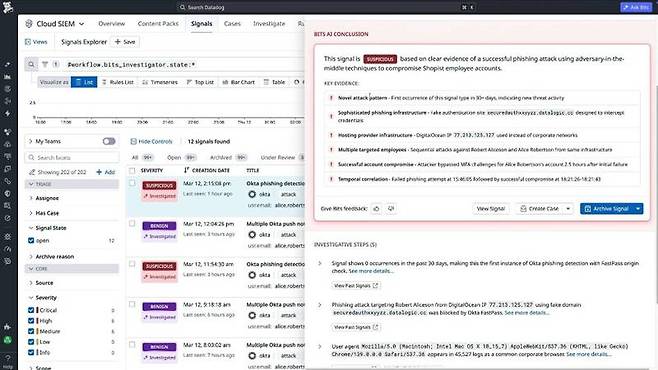Click the BENIGN badge in the 9:18:18 am row
This screenshot has height=370, width=658.
click(x=159, y=307)
